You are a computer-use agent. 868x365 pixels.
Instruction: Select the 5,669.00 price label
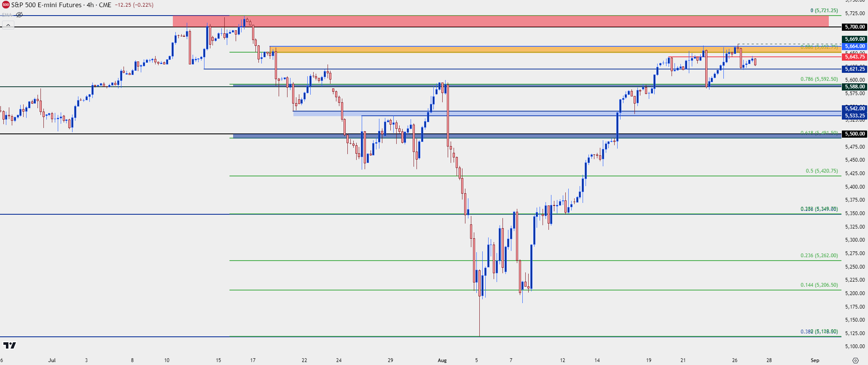[x=854, y=39]
